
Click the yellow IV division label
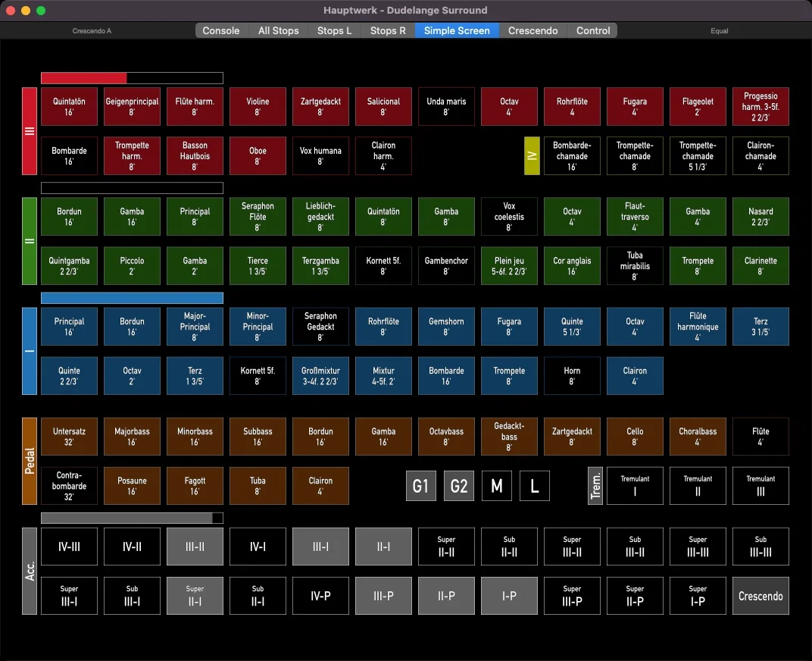pos(532,156)
